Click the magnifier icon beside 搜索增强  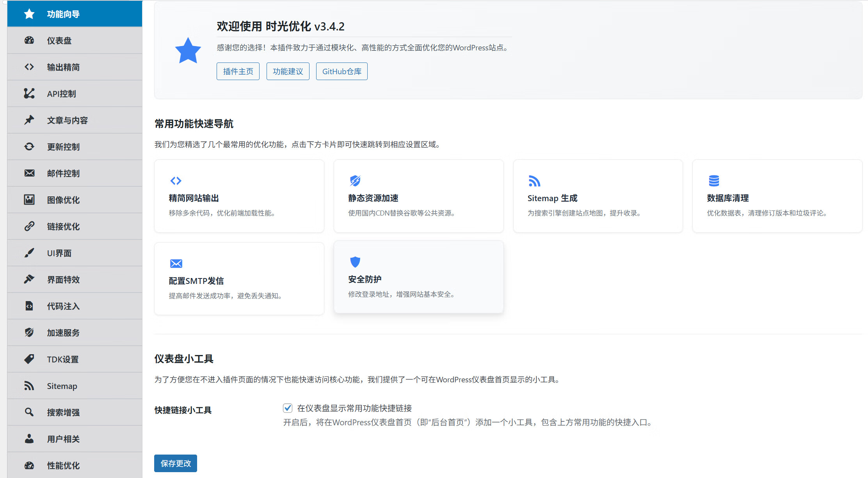click(x=29, y=412)
